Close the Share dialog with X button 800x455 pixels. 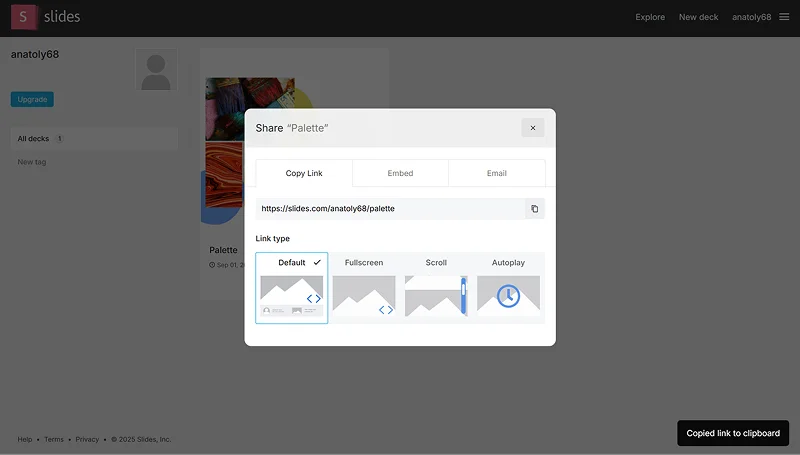point(532,128)
